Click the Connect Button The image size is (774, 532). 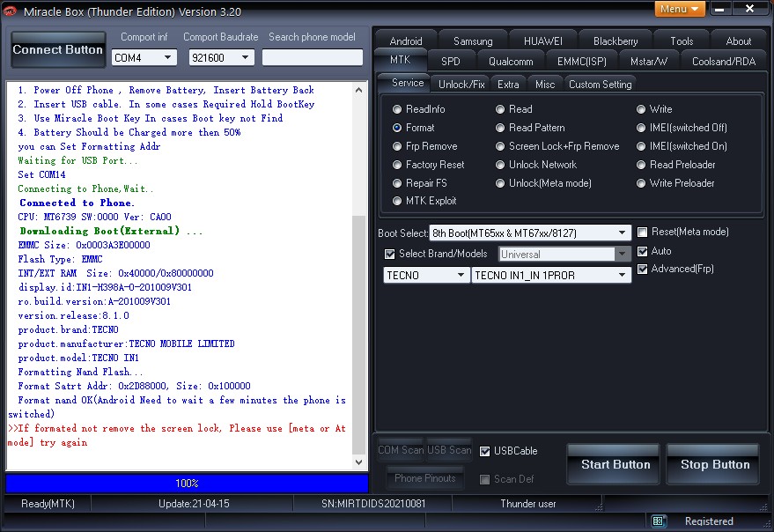(58, 49)
